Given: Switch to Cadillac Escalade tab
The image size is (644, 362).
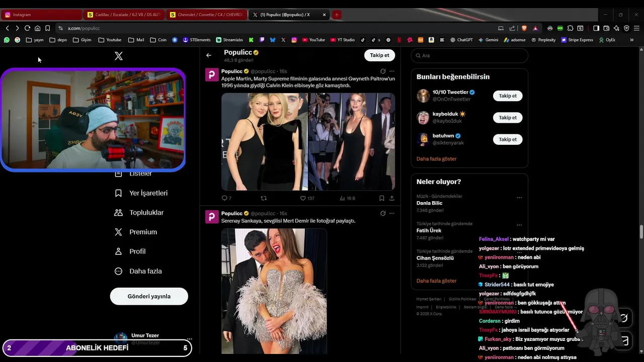Looking at the screenshot, I should coord(124,15).
